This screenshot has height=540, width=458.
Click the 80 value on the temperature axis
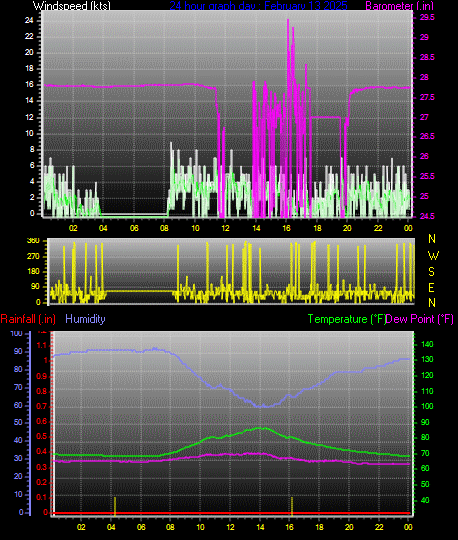pos(425,437)
